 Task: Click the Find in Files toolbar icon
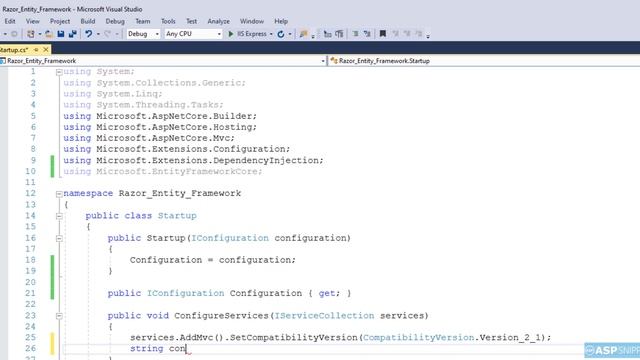point(303,34)
